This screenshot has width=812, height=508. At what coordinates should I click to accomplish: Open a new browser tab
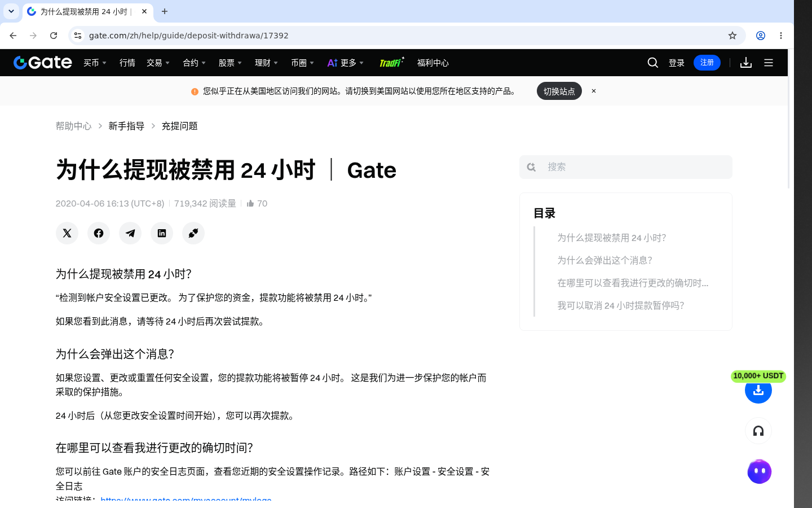pos(165,11)
